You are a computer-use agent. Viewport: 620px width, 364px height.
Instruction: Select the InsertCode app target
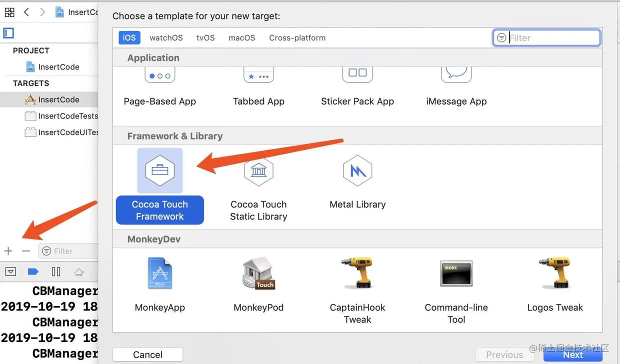(49, 99)
